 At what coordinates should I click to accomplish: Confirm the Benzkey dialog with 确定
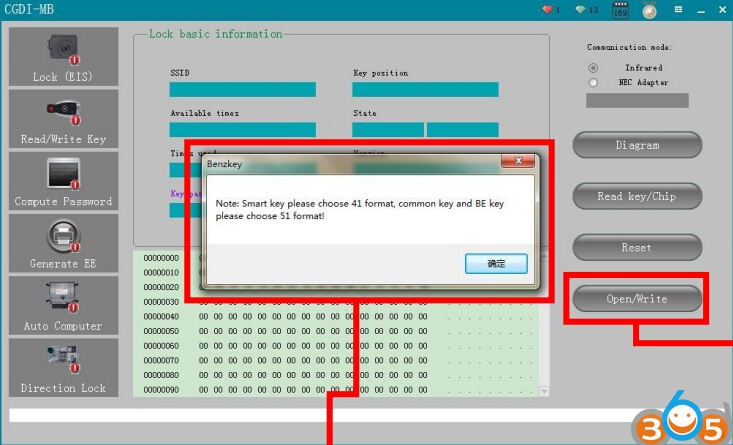click(496, 264)
